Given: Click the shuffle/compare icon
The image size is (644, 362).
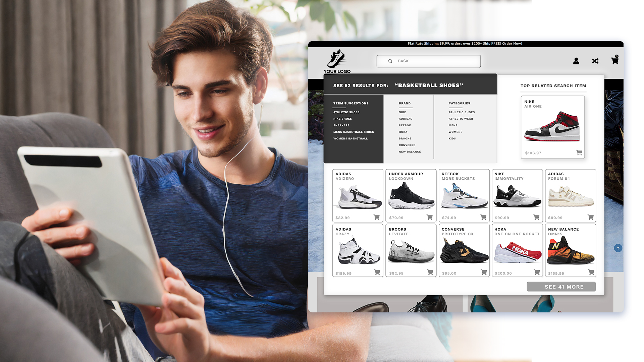Looking at the screenshot, I should 595,61.
